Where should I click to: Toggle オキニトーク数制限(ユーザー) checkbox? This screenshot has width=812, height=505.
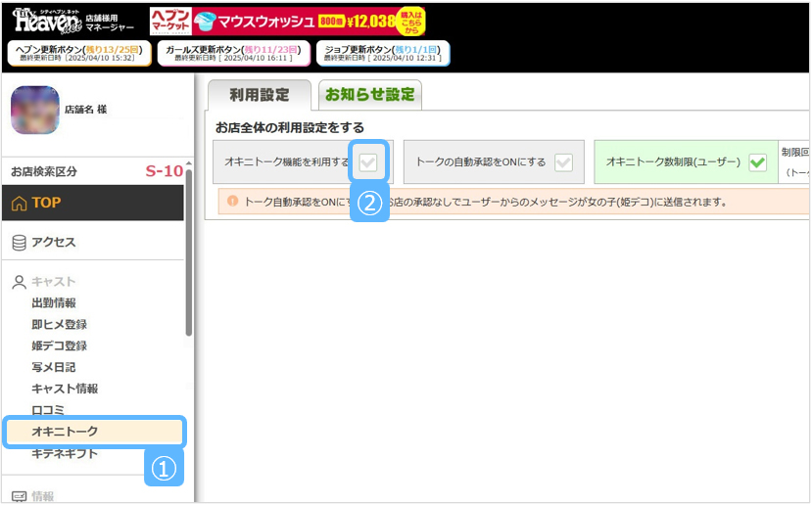tap(757, 162)
